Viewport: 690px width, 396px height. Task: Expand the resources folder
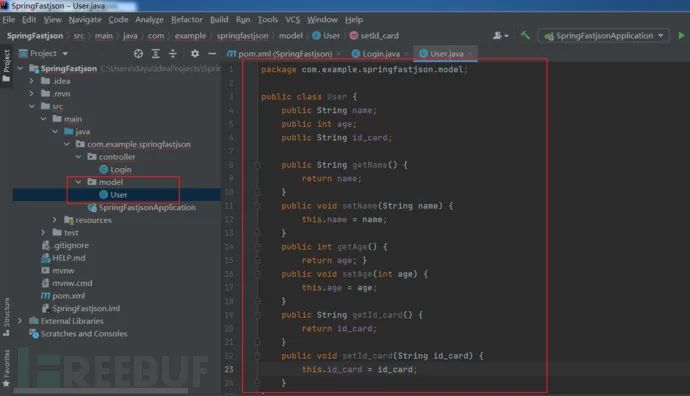click(55, 220)
